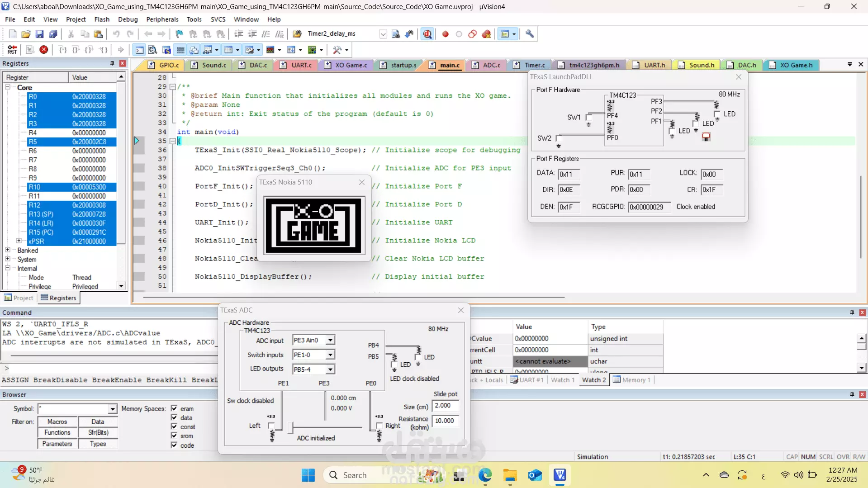Click the Open file folder icon
This screenshot has height=488, width=868.
pos(26,34)
